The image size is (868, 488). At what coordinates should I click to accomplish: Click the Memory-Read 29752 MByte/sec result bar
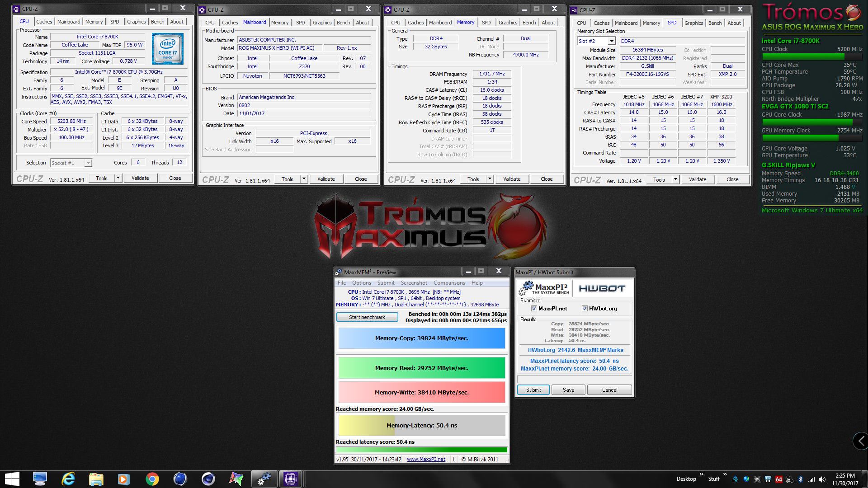click(x=422, y=368)
